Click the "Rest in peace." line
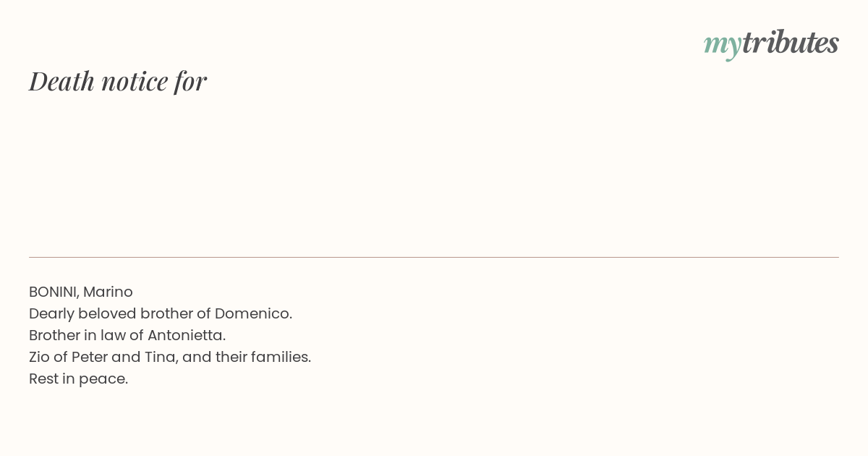The width and height of the screenshot is (868, 456). click(x=78, y=379)
